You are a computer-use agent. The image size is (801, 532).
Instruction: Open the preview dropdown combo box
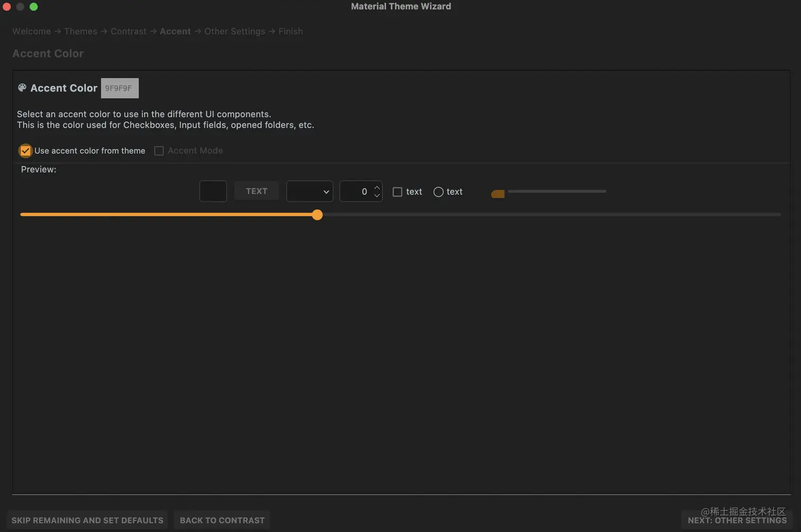(x=309, y=192)
